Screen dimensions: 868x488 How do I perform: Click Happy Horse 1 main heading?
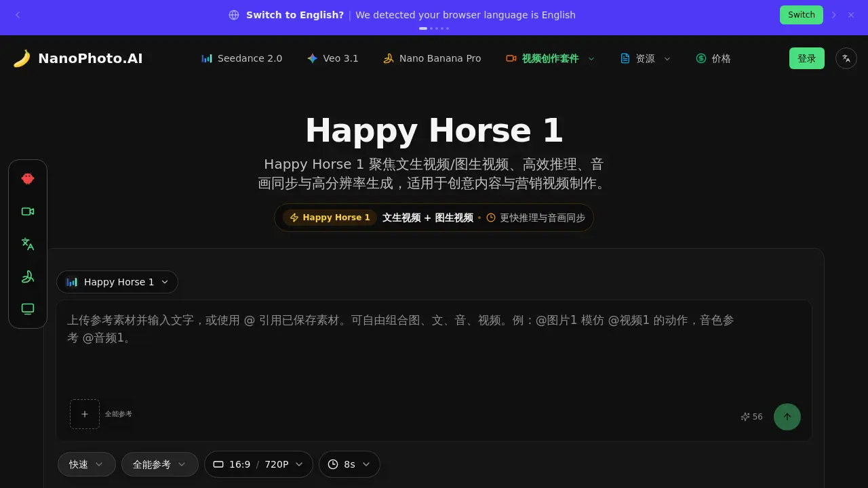[434, 130]
